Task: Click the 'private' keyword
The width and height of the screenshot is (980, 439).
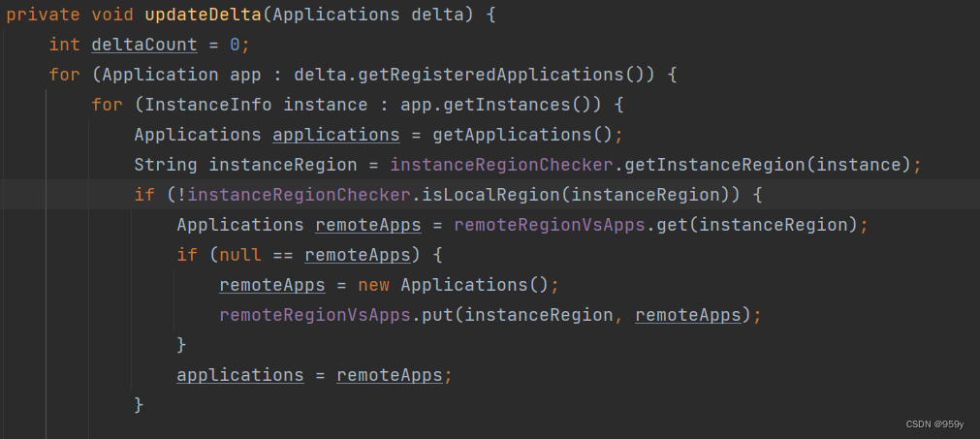Action: coord(43,15)
